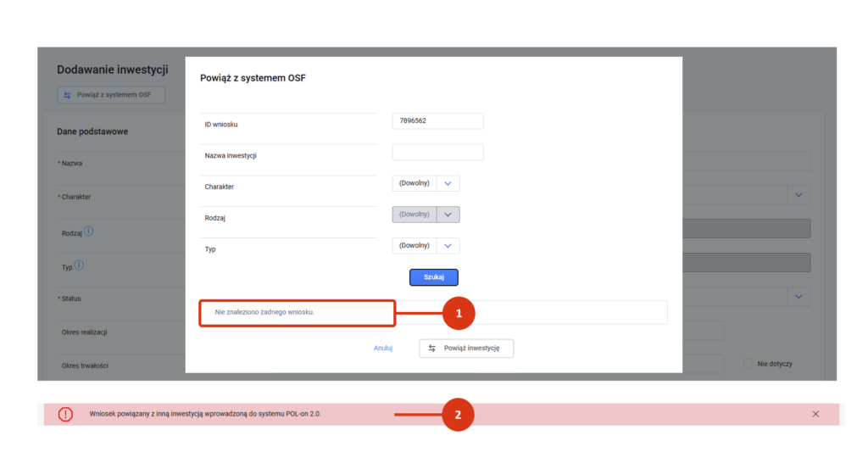Toggle the Nie dotyczy checkbox

click(x=748, y=364)
